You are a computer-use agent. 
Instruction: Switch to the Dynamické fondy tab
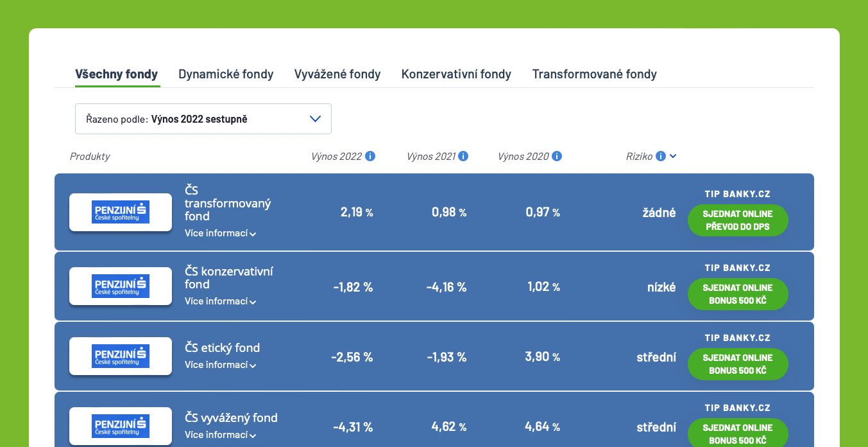pyautogui.click(x=226, y=74)
